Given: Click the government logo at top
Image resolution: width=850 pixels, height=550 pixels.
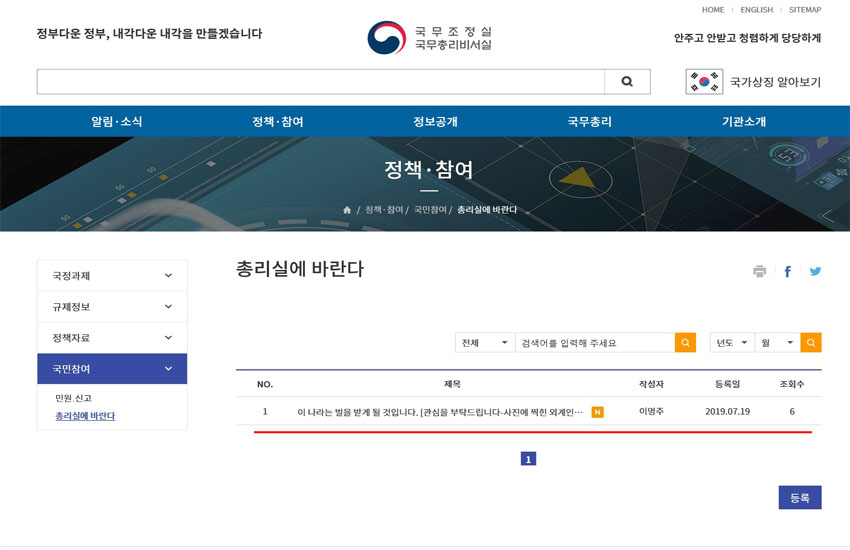Looking at the screenshot, I should [429, 38].
